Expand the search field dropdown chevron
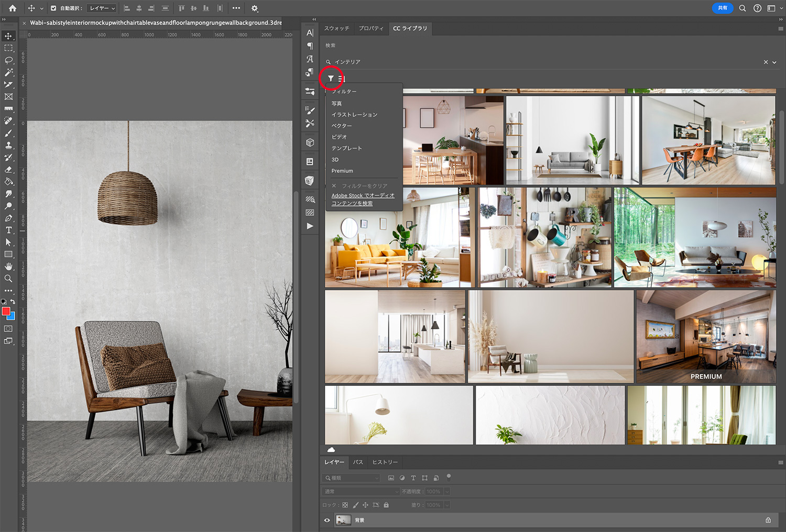 pyautogui.click(x=774, y=62)
